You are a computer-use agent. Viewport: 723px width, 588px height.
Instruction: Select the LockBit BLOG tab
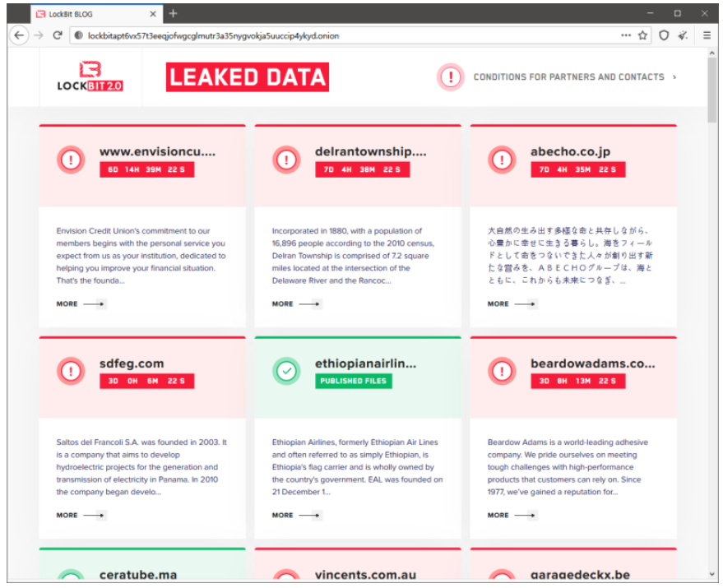tap(97, 14)
